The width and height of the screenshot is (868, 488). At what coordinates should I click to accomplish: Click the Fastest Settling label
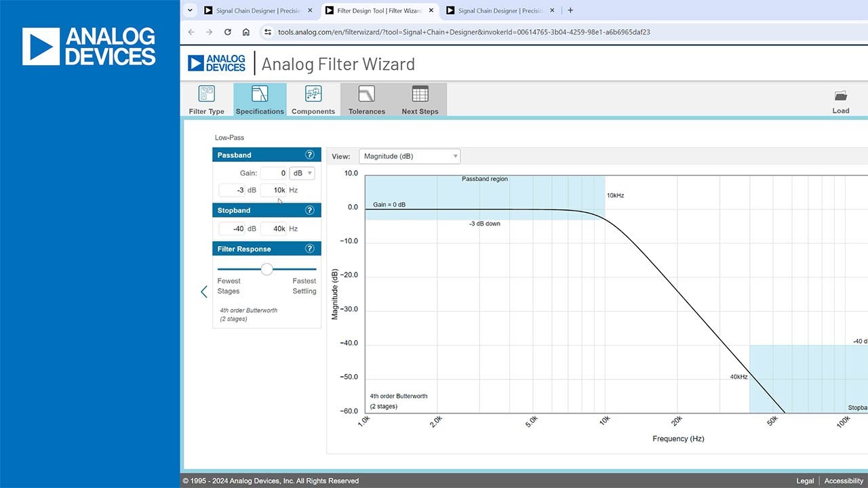pos(304,286)
